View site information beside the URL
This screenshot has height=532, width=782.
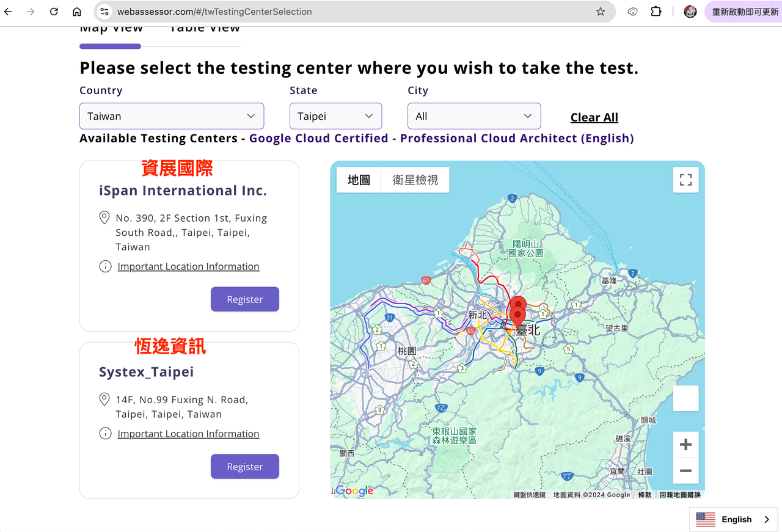pyautogui.click(x=104, y=12)
